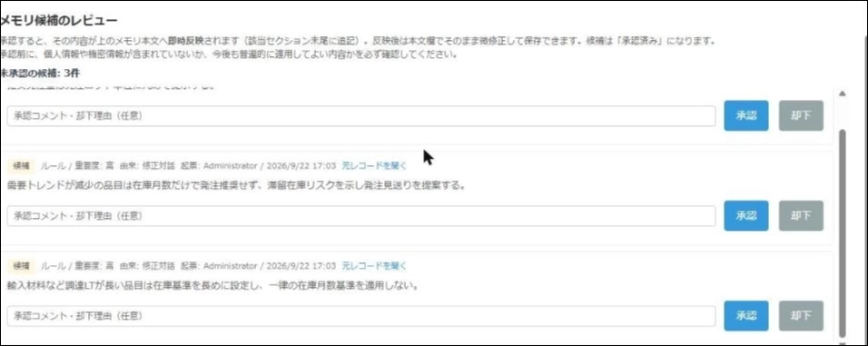The height and width of the screenshot is (346, 868).
Task: Focus the comment field under the 需要トレンド rule
Action: pyautogui.click(x=361, y=216)
